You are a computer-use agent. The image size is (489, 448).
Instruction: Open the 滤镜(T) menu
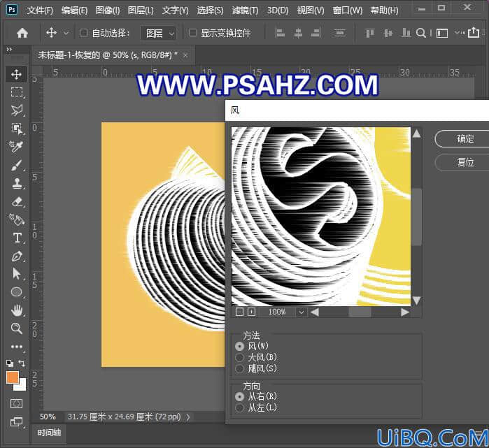tap(245, 10)
